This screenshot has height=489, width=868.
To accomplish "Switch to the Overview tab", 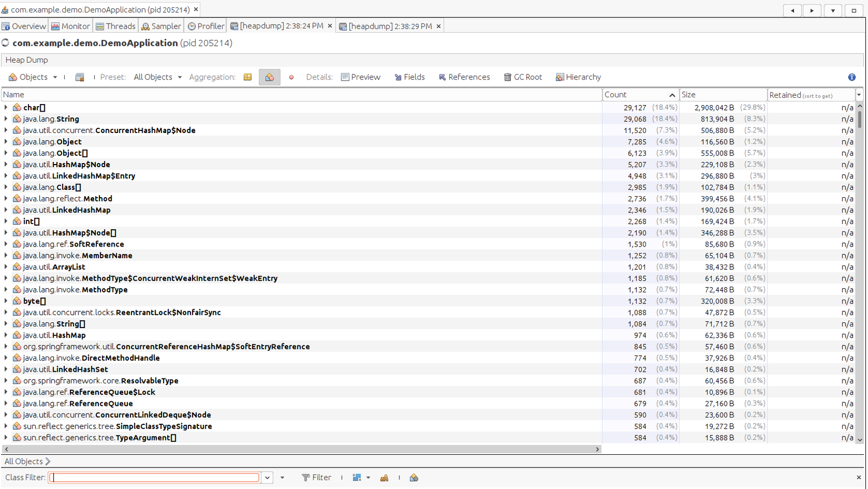I will pos(24,26).
